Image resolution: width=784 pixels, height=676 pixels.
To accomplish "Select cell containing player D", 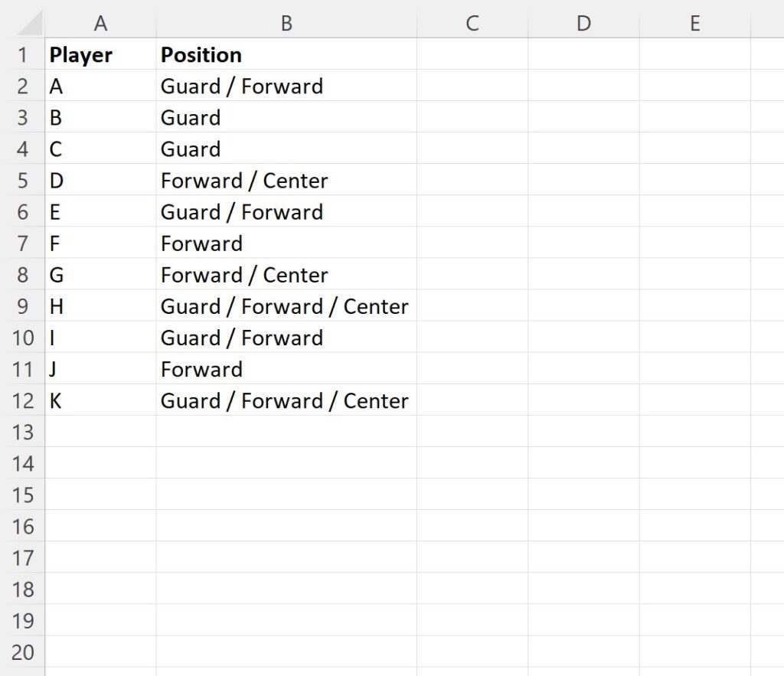I will click(x=100, y=181).
